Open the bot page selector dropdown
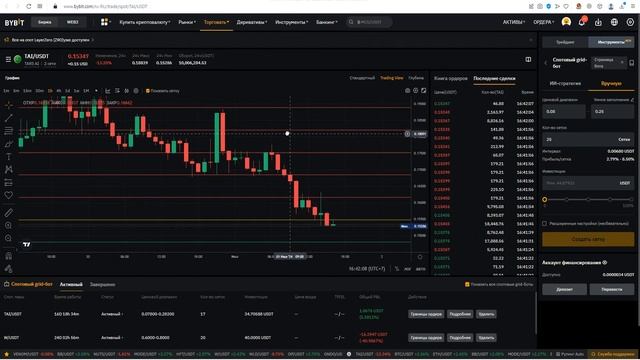This screenshot has height=360, width=640. point(608,63)
